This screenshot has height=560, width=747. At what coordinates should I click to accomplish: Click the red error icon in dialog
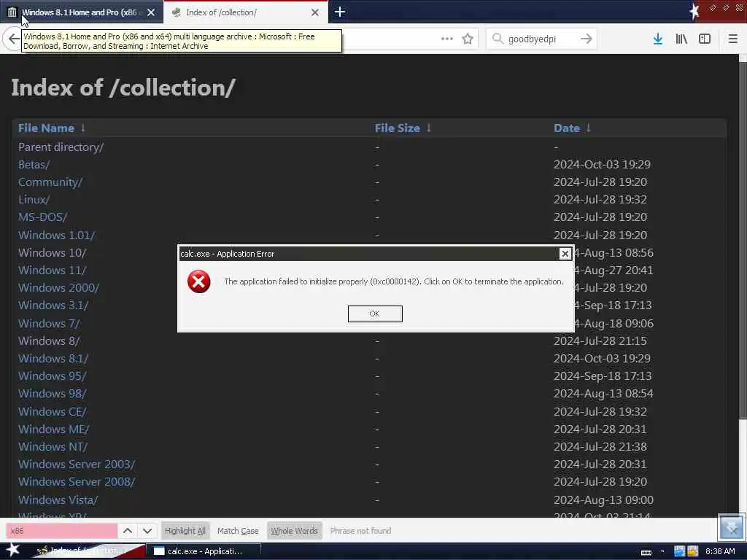pos(198,281)
